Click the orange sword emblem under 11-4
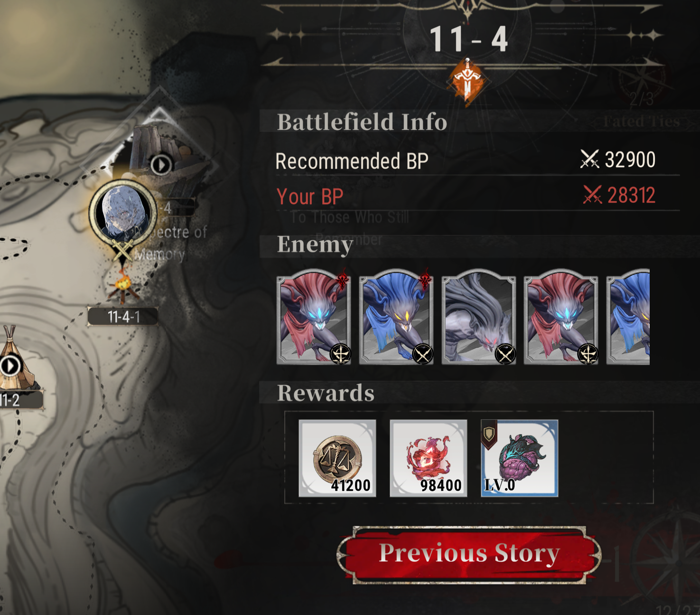Screen dimensions: 700x615 tap(467, 80)
